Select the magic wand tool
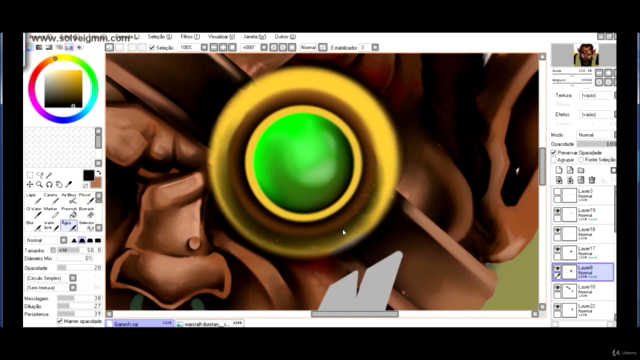The height and width of the screenshot is (360, 640). [49, 175]
